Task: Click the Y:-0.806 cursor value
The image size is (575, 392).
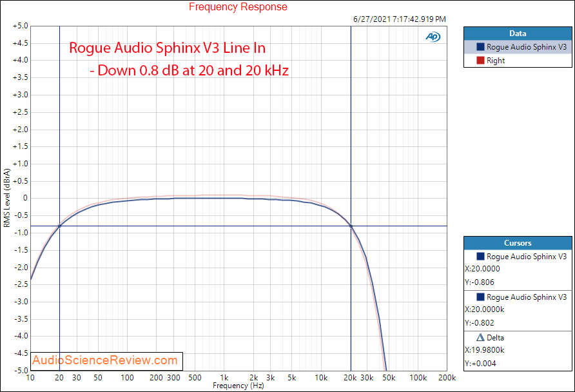Action: point(480,282)
